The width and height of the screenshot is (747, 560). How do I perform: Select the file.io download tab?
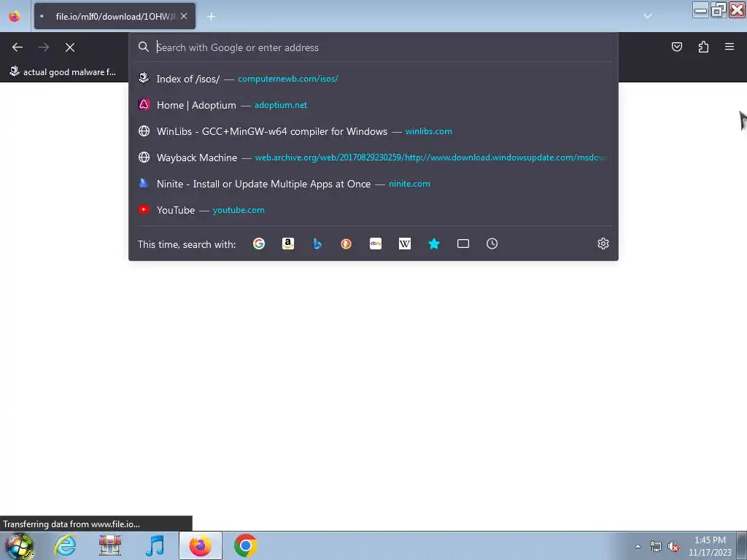[x=115, y=16]
